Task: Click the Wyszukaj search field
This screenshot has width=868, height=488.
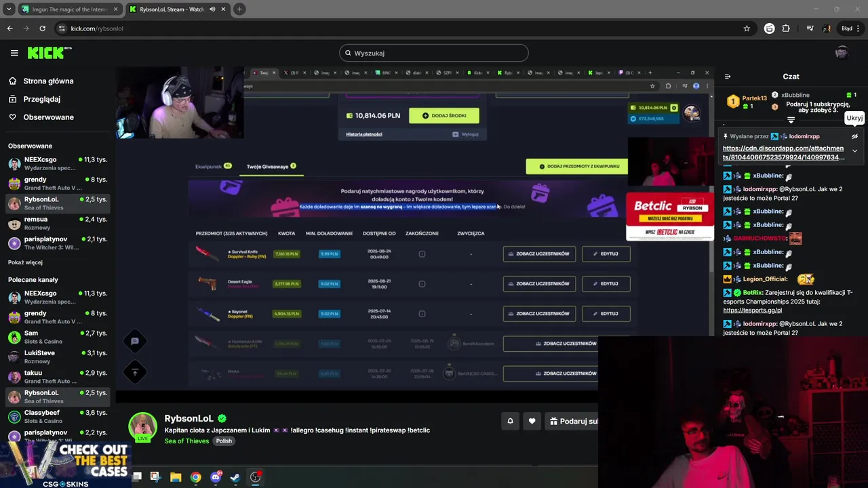Action: 434,53
